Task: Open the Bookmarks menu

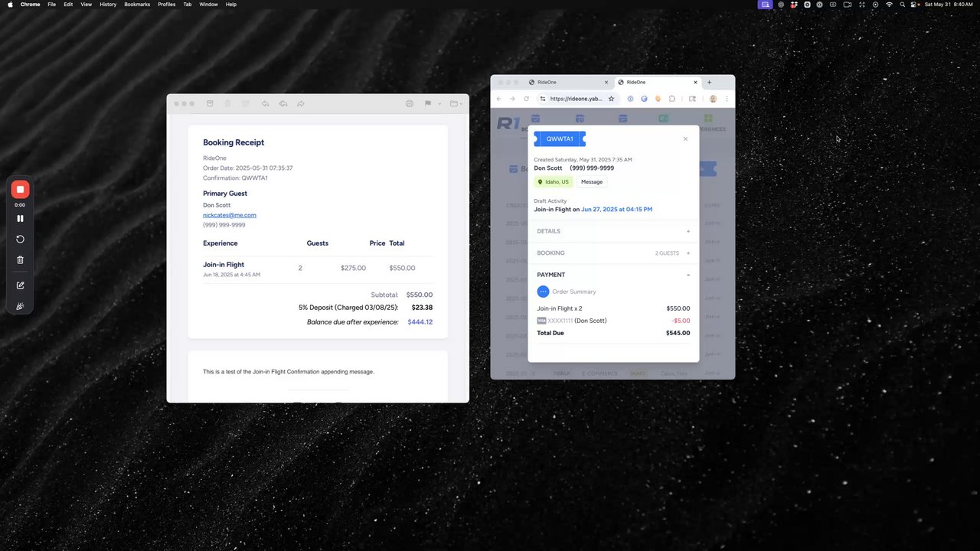Action: [137, 5]
